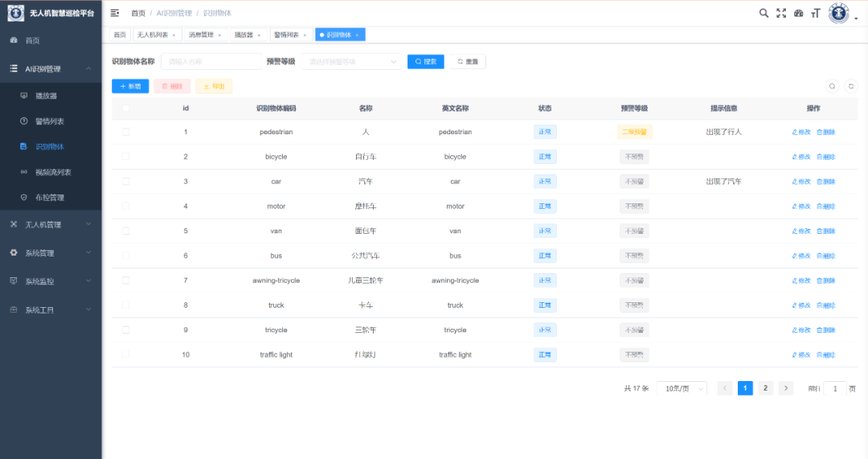Image resolution: width=868 pixels, height=459 pixels.
Task: Open 视频流列表 in the sidebar
Action: click(x=53, y=172)
